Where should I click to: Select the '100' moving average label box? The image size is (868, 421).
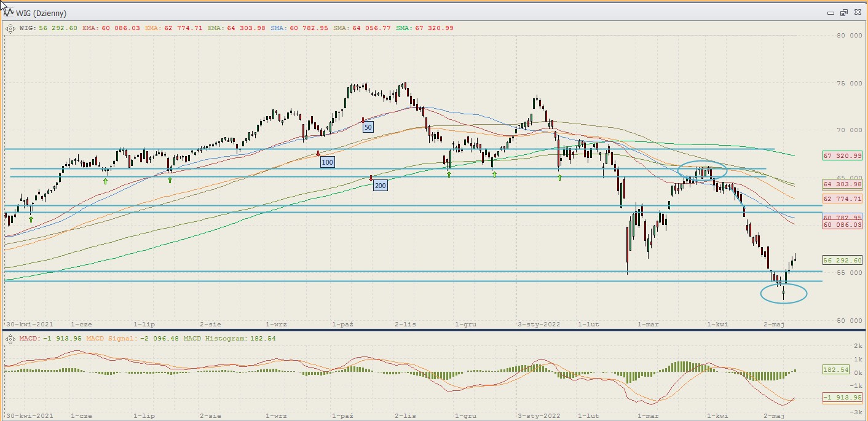327,162
